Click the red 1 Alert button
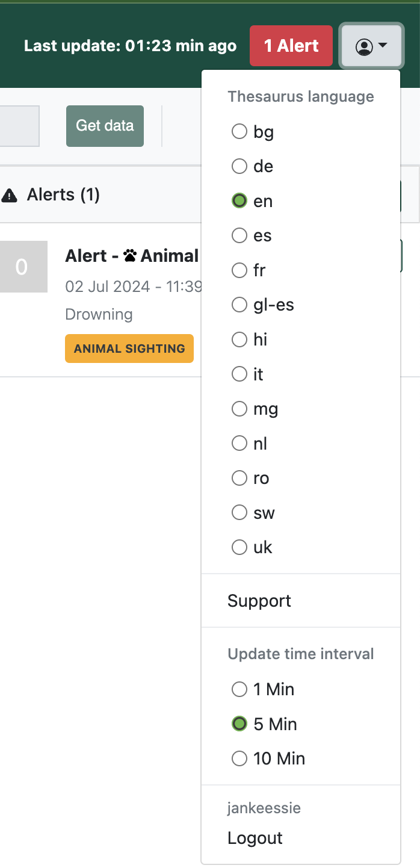The image size is (420, 868). [x=291, y=46]
